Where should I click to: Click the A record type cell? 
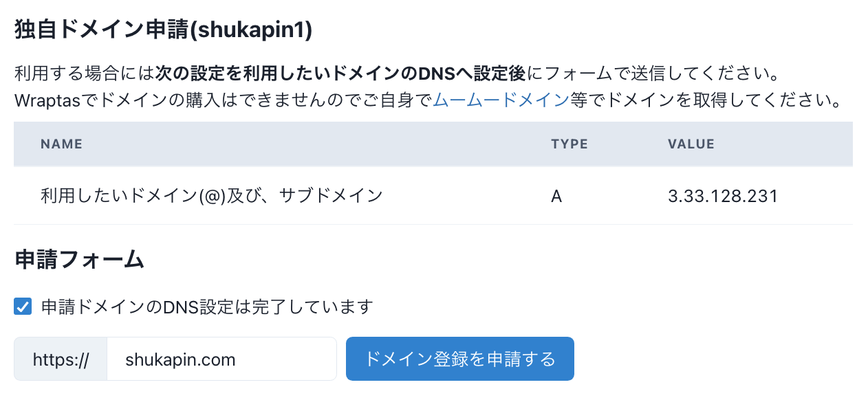556,197
